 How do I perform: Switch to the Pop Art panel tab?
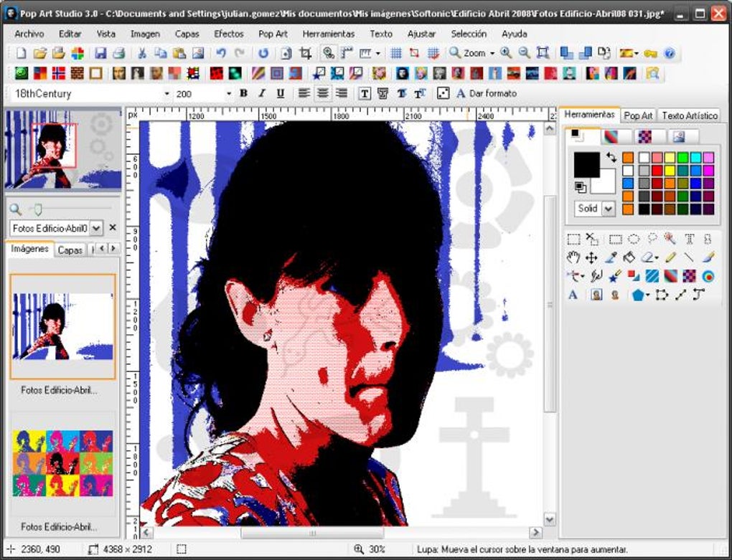[638, 115]
